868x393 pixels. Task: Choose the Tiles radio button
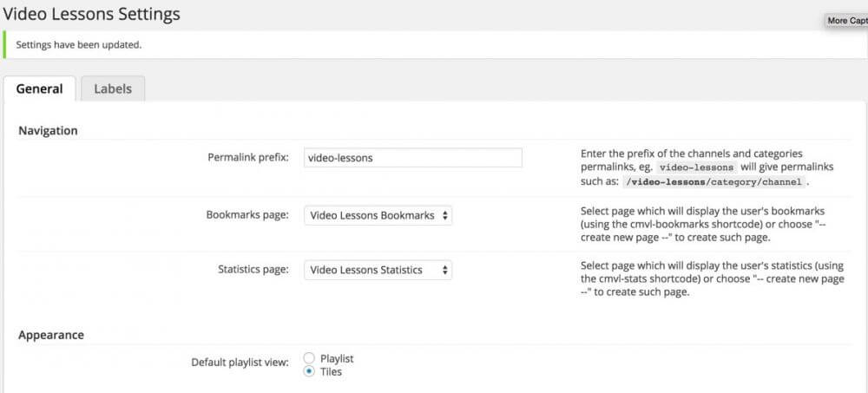click(310, 371)
